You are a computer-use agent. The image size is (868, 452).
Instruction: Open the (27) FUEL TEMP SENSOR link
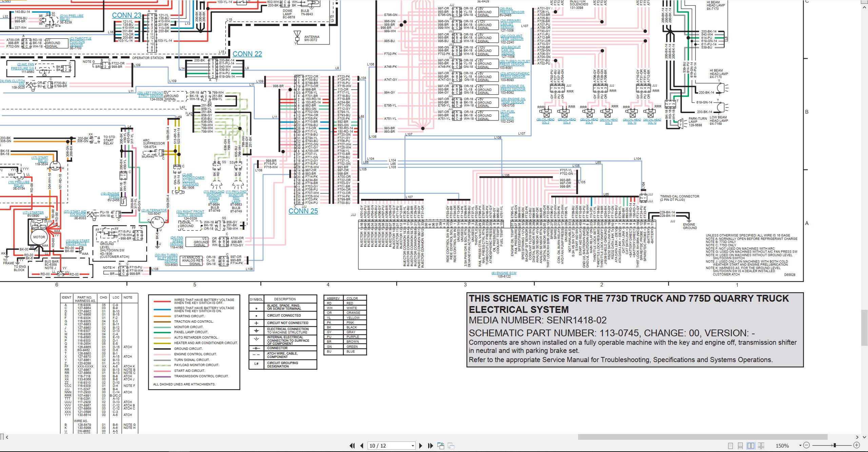[x=508, y=115]
